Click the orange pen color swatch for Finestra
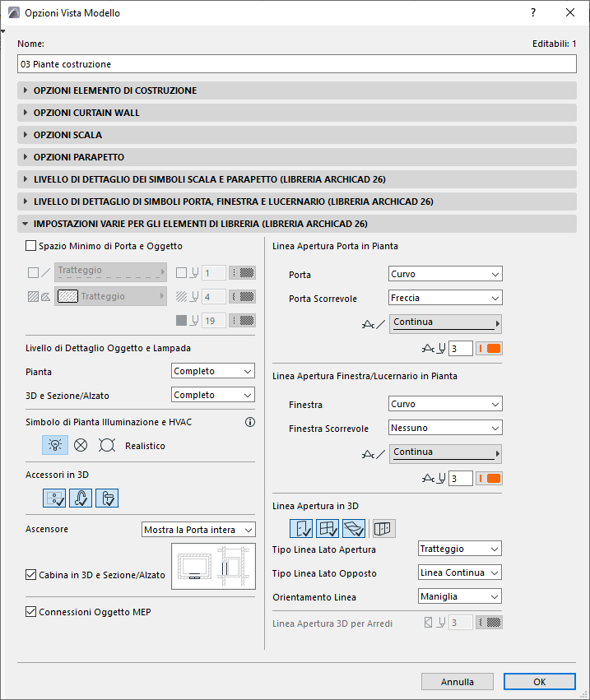This screenshot has height=700, width=590. (489, 479)
